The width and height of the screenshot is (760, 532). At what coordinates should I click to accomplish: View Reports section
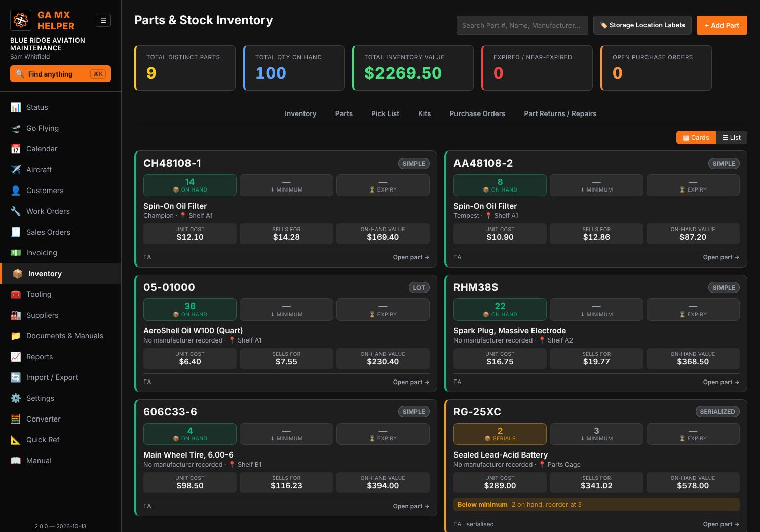[x=61, y=357]
